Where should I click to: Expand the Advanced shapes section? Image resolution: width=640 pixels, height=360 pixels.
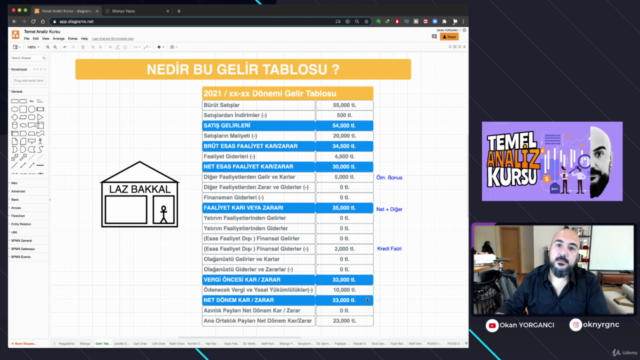tap(27, 191)
